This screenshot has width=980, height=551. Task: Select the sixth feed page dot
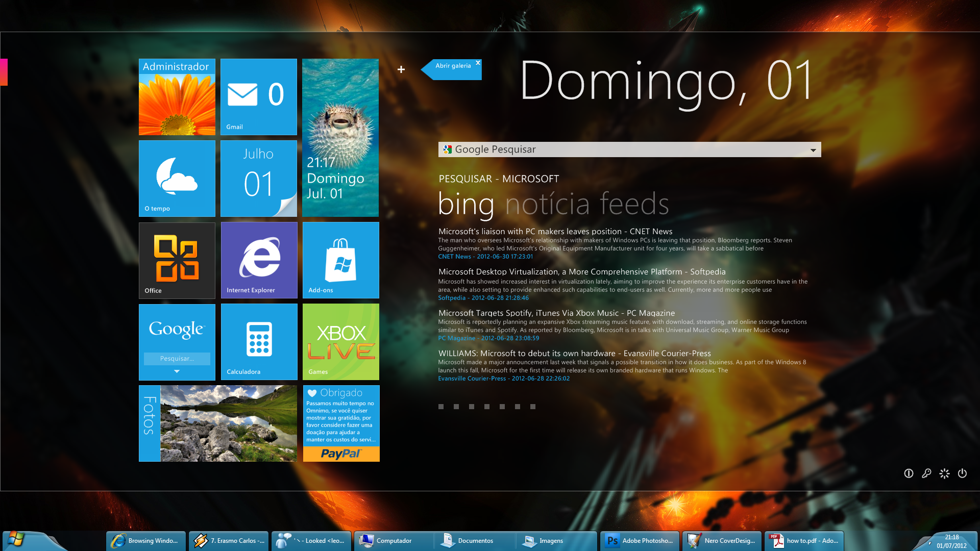pos(518,407)
